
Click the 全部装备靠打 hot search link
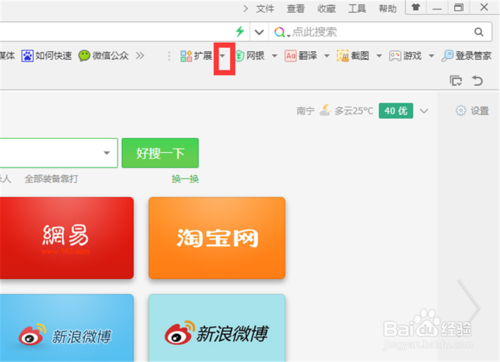(51, 179)
